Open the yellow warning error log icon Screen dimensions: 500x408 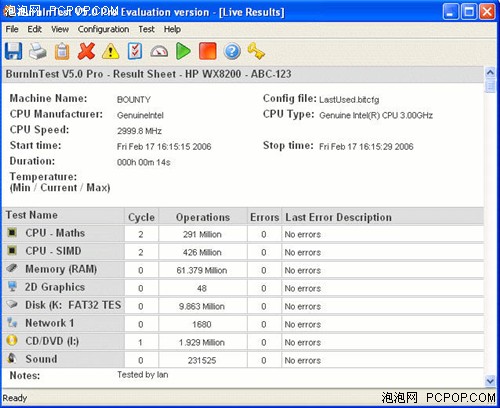pos(111,51)
